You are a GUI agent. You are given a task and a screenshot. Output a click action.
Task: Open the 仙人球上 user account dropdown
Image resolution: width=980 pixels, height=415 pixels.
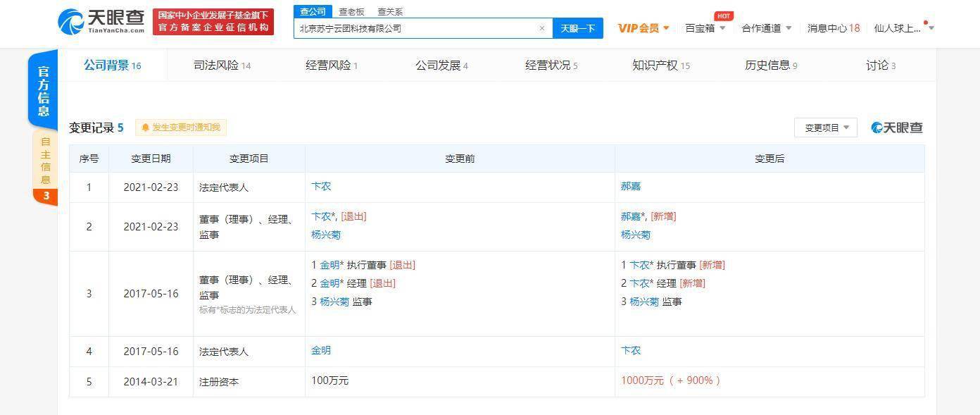pos(904,28)
